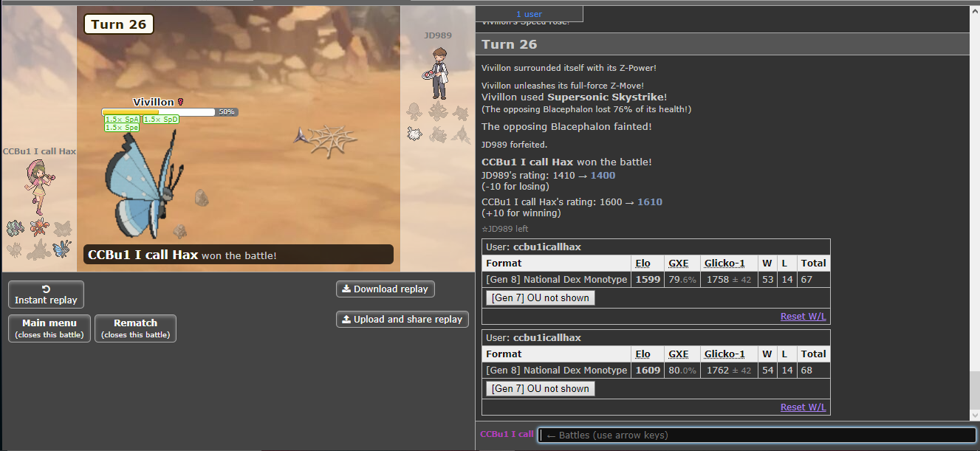The image size is (980, 451).
Task: Select the blue Vivillon icon in CCBu1's team
Action: point(62,248)
